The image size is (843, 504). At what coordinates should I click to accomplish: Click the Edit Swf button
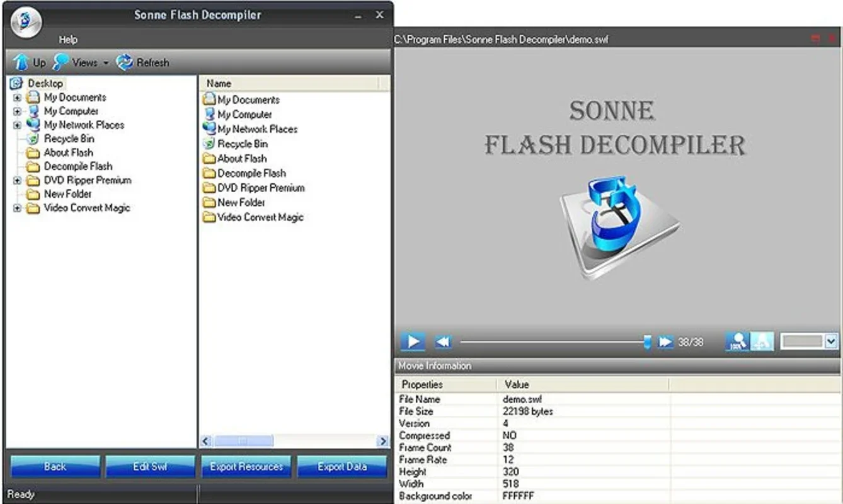pos(150,467)
